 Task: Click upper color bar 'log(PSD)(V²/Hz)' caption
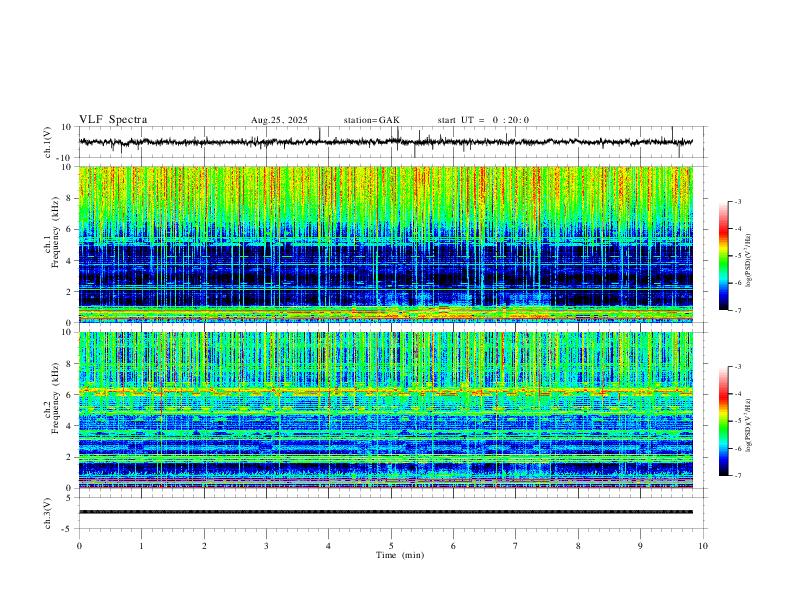(748, 261)
